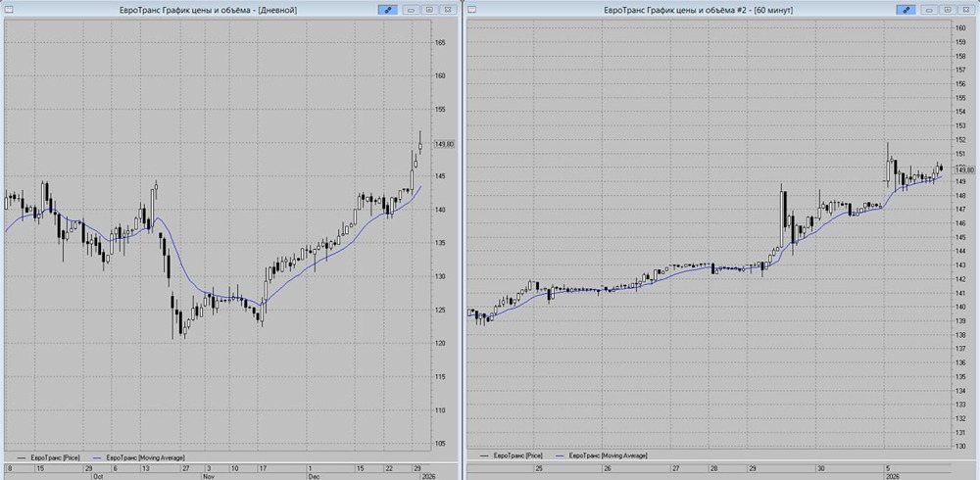Screen dimensions: 980x480
Task: Click the 'Nov' month label on the Дневной time axis
Action: pos(209,476)
